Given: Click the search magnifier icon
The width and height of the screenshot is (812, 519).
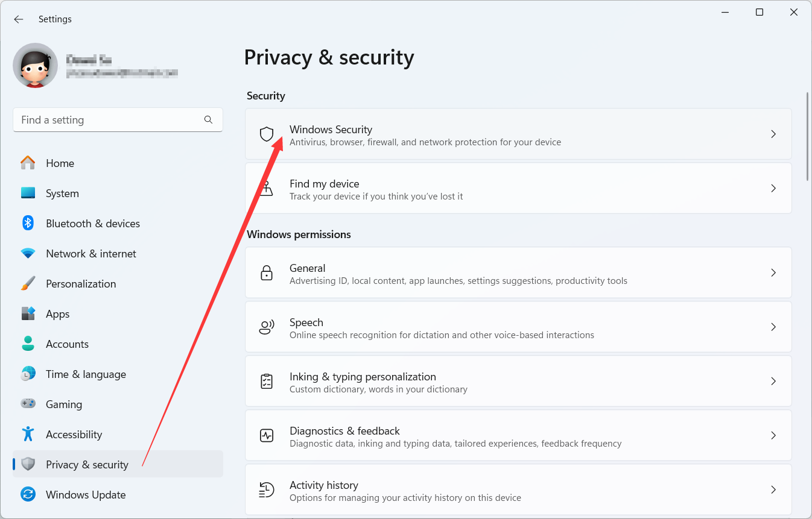Looking at the screenshot, I should pos(208,120).
